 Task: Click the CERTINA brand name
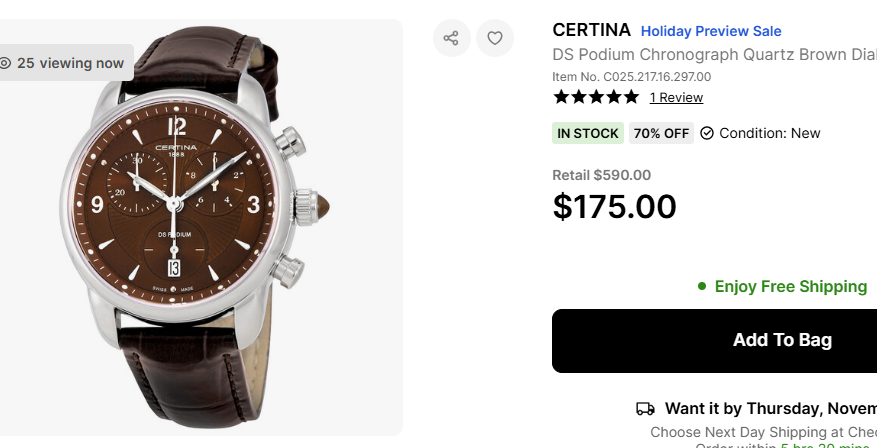[x=592, y=30]
